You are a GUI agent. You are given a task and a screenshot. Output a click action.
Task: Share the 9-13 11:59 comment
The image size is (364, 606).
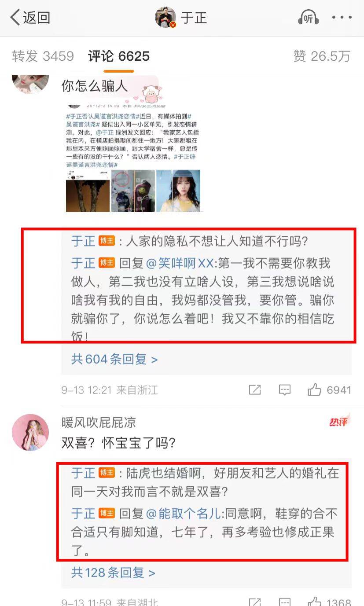255,601
